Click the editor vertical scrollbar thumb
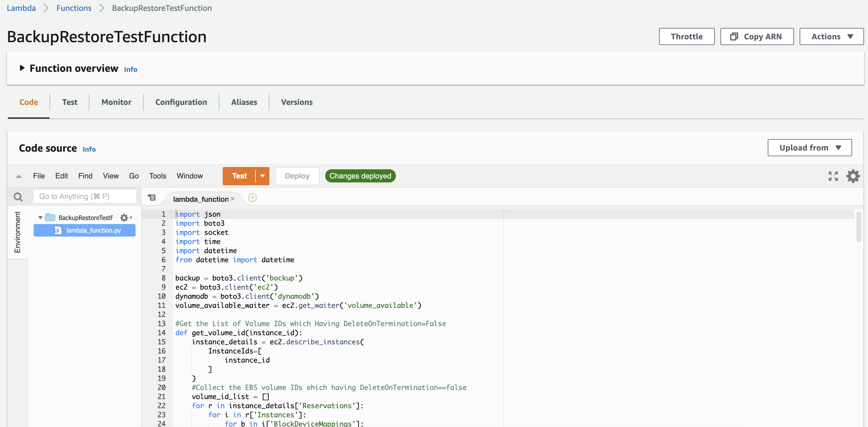The height and width of the screenshot is (427, 868). pyautogui.click(x=859, y=227)
